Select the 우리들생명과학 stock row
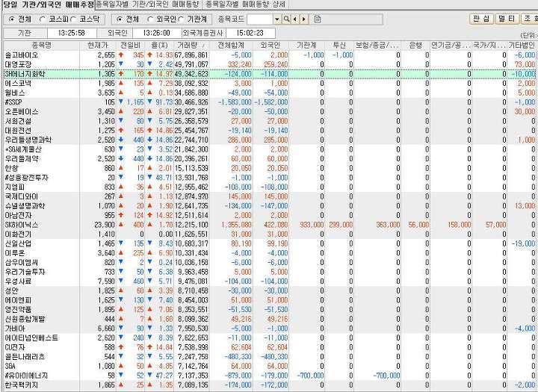The width and height of the screenshot is (538, 392). [x=270, y=140]
